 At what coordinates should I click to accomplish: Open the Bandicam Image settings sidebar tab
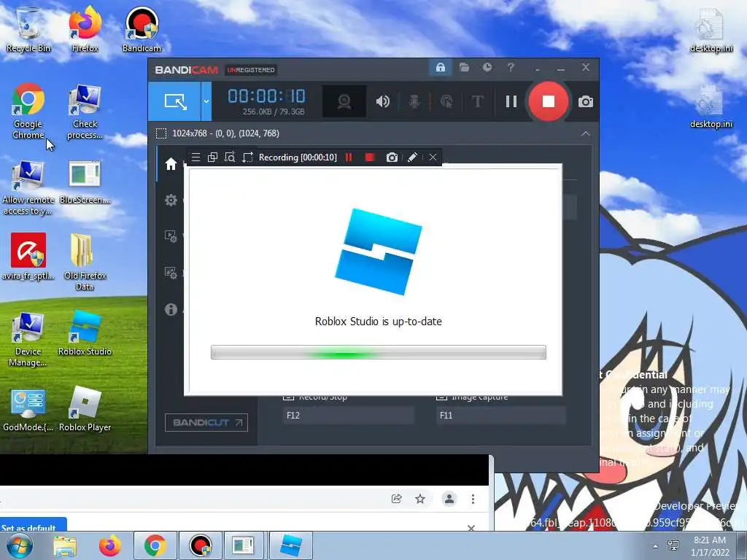pyautogui.click(x=171, y=273)
